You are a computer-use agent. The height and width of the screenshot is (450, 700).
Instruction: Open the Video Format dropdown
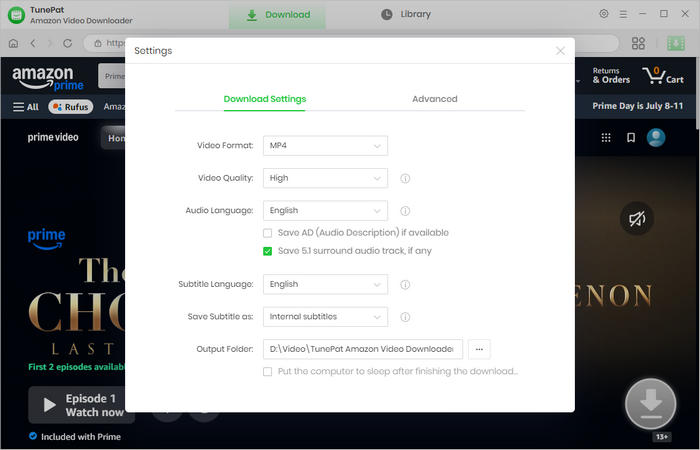(325, 146)
